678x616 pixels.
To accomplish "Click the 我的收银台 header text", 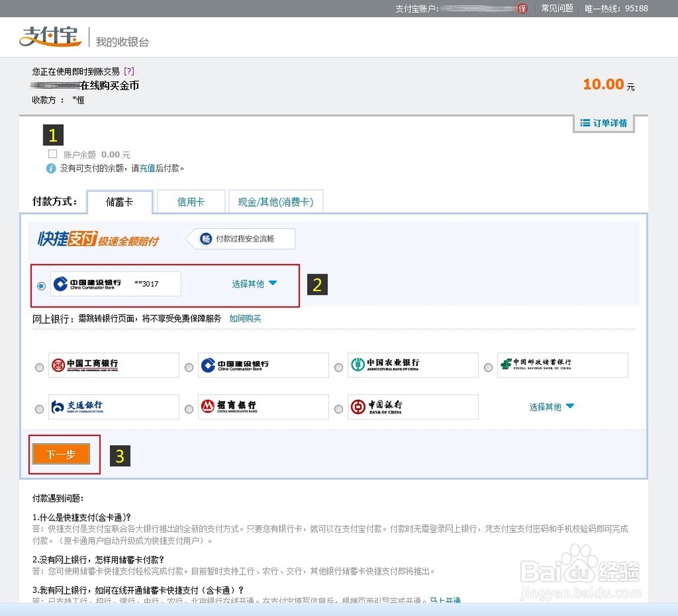I will (x=122, y=42).
